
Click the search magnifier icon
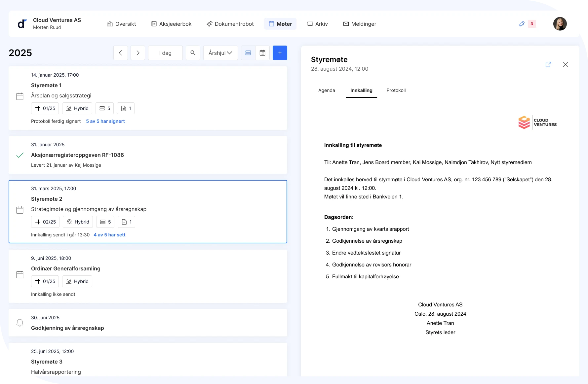click(x=193, y=53)
